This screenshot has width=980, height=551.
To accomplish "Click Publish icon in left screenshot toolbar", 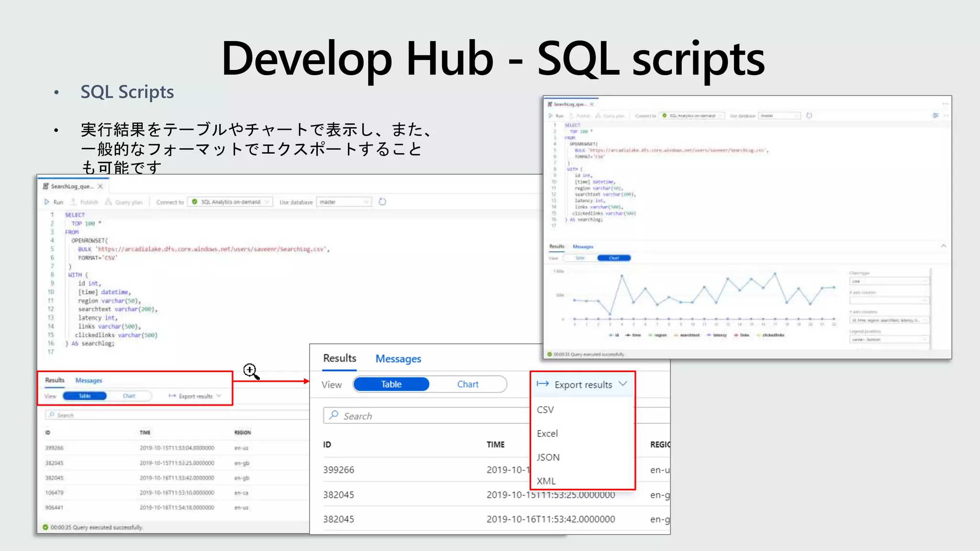I will pos(74,202).
